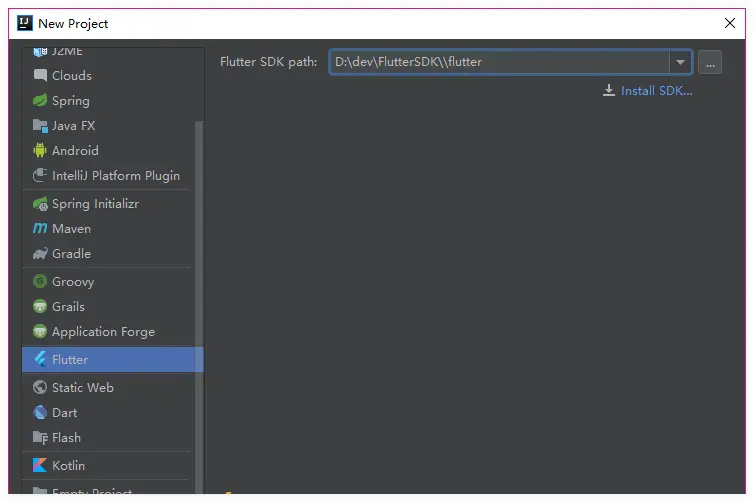Click the Application Forge icon
755x503 pixels.
coord(40,331)
